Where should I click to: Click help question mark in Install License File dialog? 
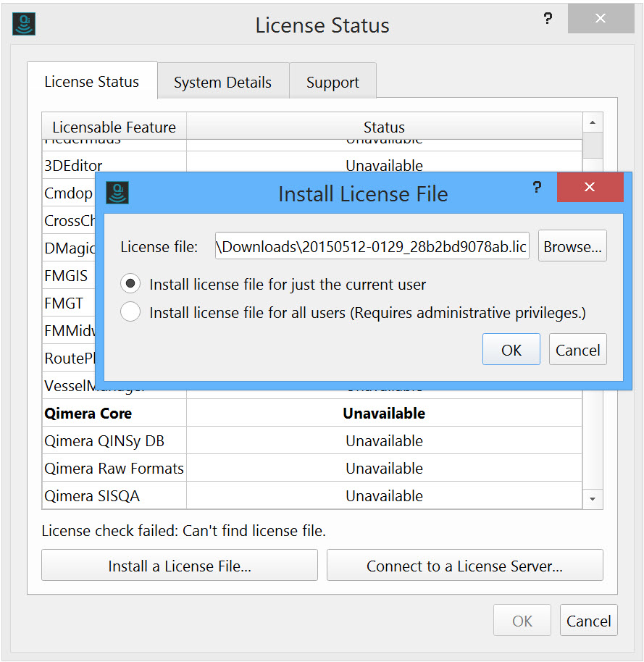pyautogui.click(x=537, y=188)
